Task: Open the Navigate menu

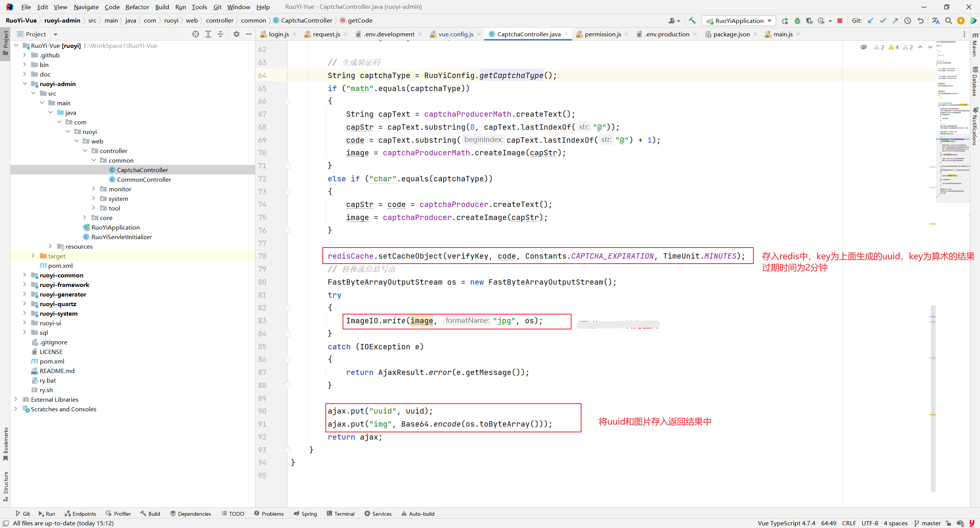Action: (x=86, y=7)
